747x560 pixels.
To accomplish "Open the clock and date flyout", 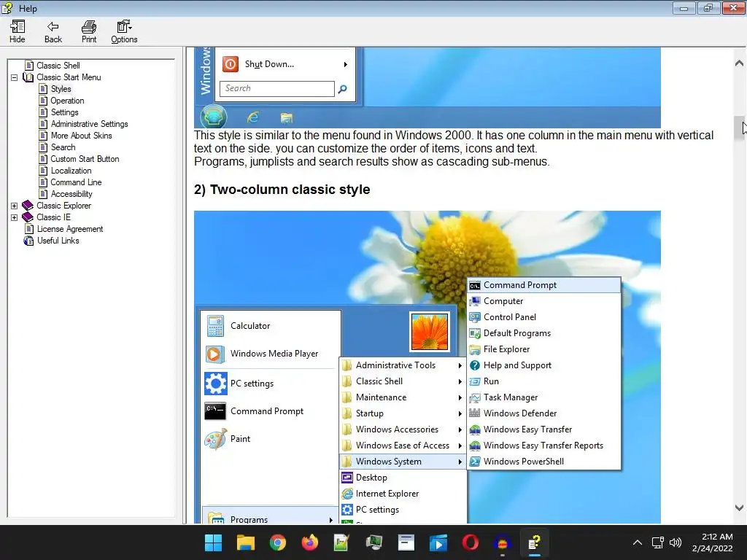I will 713,542.
